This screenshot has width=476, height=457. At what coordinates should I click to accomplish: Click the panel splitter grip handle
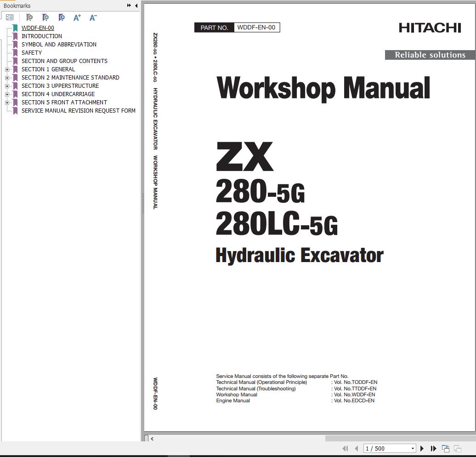click(143, 203)
